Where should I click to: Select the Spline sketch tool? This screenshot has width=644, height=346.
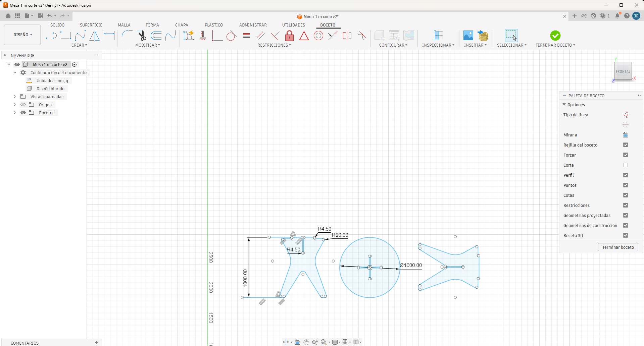[x=80, y=36]
